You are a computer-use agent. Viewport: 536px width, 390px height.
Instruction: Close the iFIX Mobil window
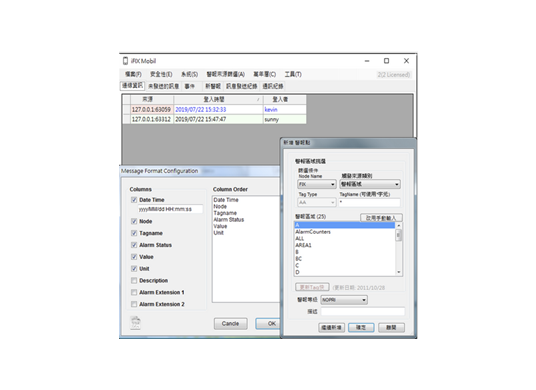pyautogui.click(x=406, y=61)
